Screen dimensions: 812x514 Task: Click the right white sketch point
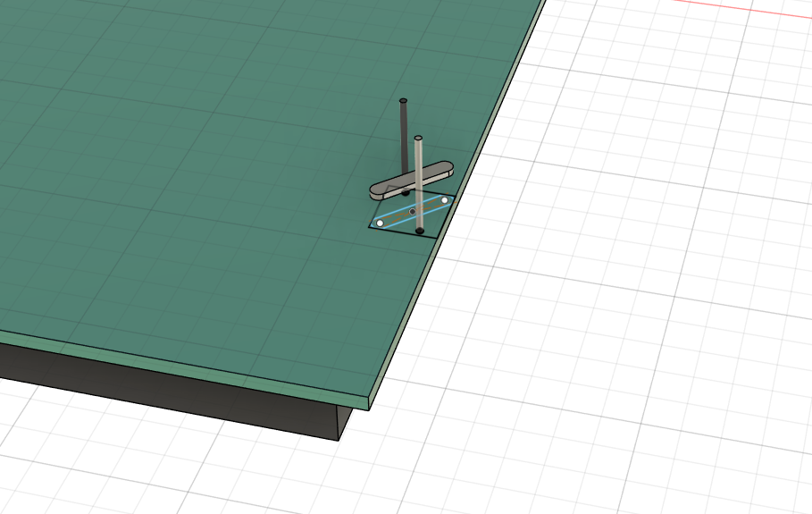pos(444,199)
